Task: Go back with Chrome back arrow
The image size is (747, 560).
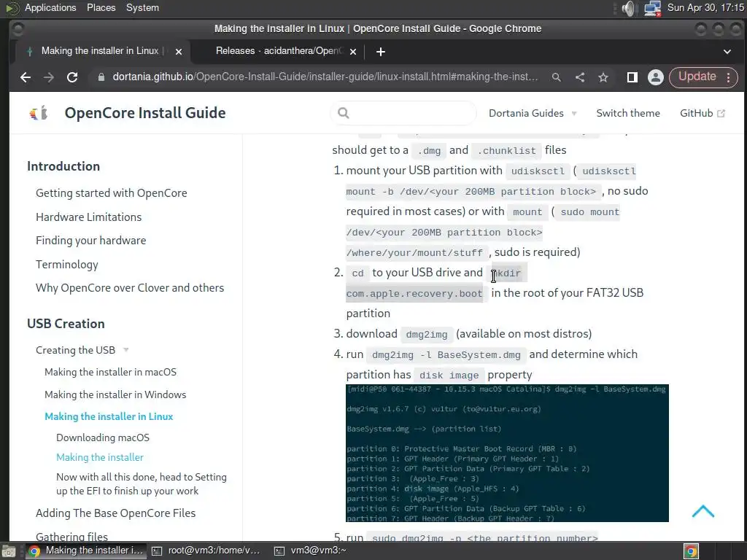Action: (x=26, y=77)
